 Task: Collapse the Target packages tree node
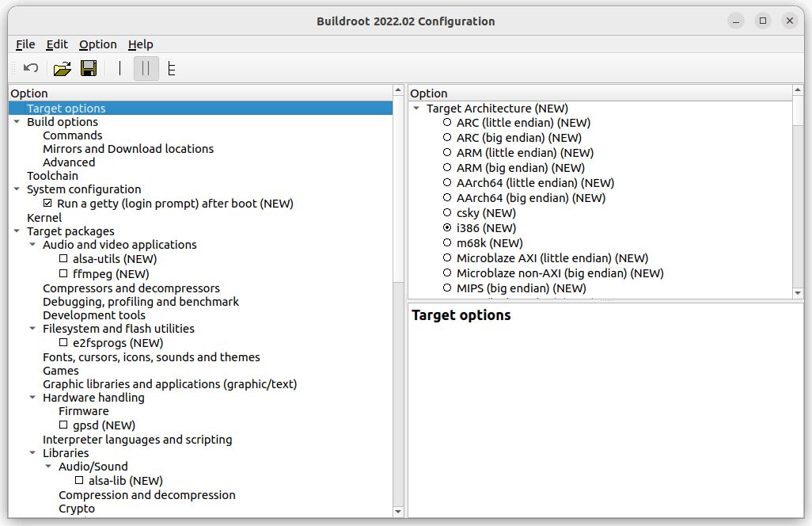pyautogui.click(x=17, y=231)
